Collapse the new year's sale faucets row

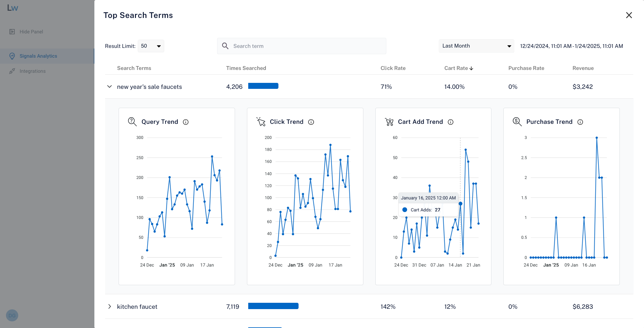[x=109, y=86]
